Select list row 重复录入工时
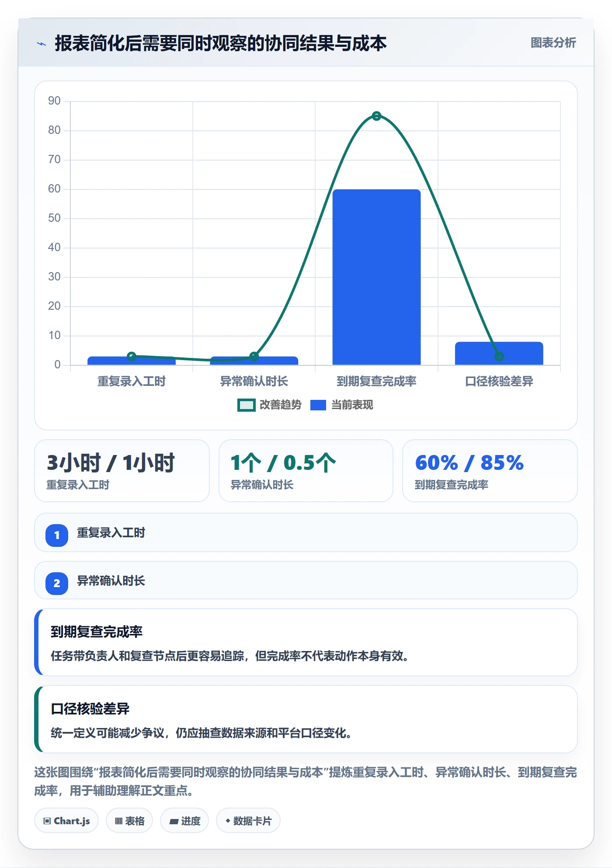This screenshot has width=612, height=868. (x=306, y=532)
